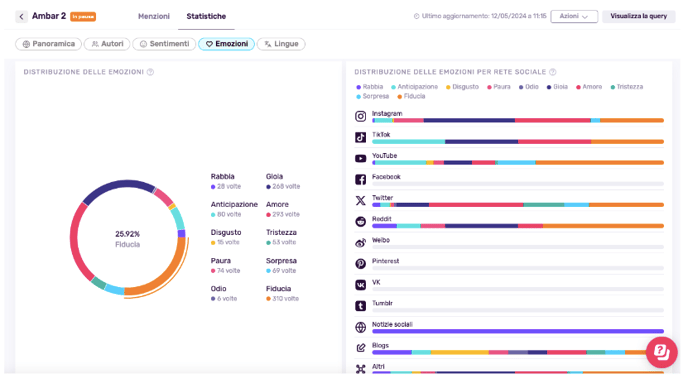The height and width of the screenshot is (388, 688).
Task: Click the Gioia 268 volte entry
Action: pos(283,181)
